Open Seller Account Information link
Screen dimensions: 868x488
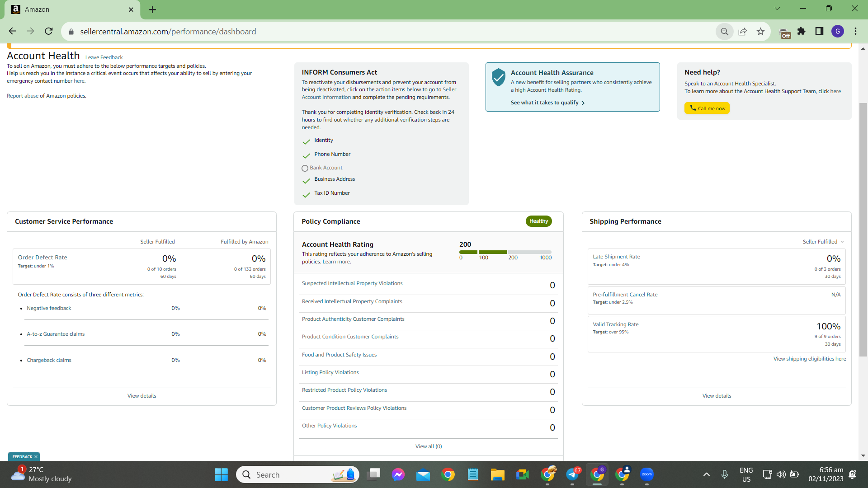click(x=379, y=94)
